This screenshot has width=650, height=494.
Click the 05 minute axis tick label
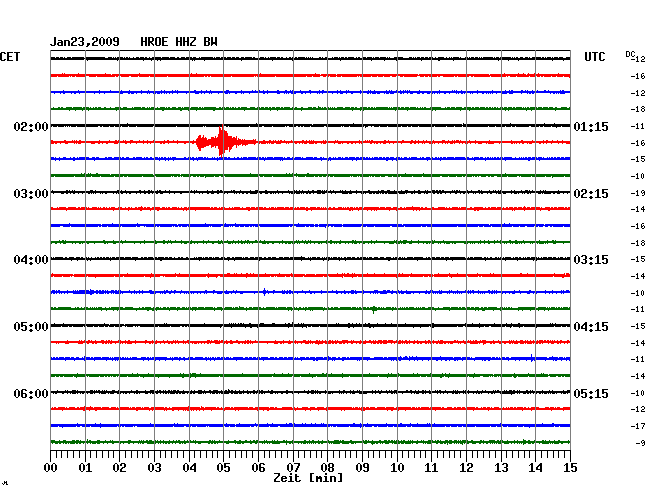(x=223, y=468)
